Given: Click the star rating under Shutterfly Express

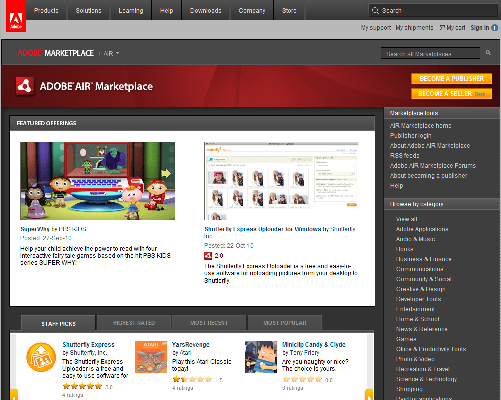Looking at the screenshot, I should [82, 386].
